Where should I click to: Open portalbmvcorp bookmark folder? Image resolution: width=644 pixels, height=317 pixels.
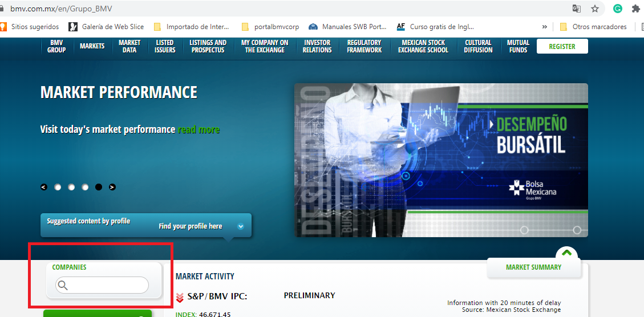(x=270, y=27)
